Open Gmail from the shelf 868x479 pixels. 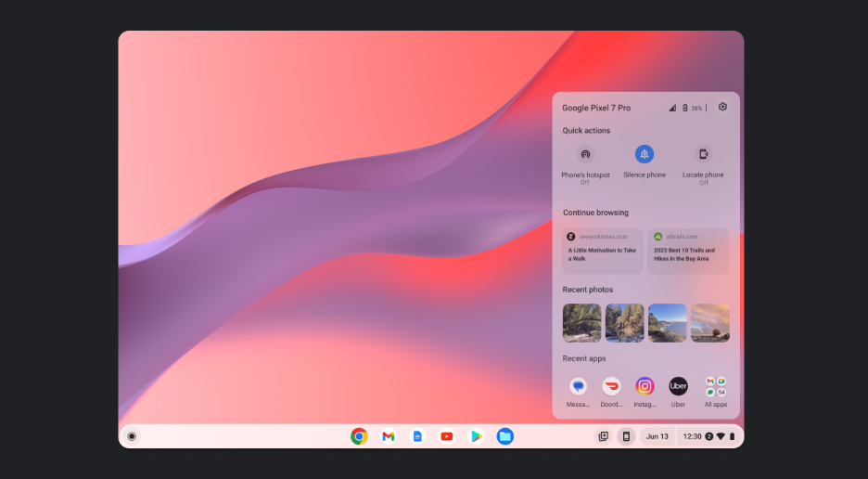click(389, 436)
